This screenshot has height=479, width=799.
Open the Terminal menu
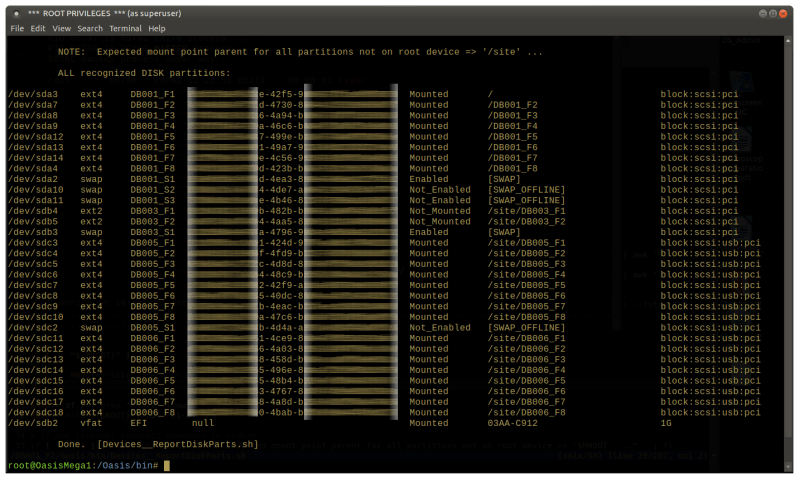125,29
